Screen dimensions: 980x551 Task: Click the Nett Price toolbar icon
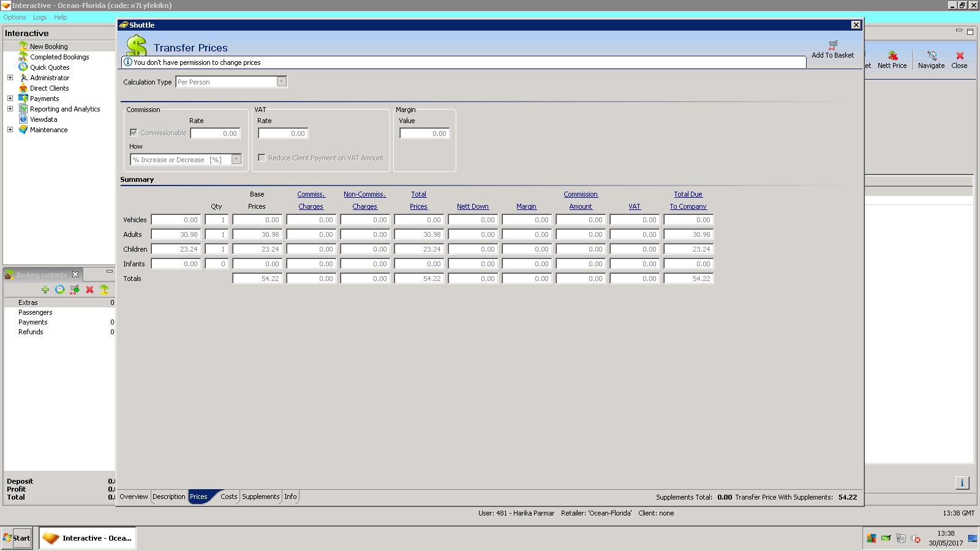[892, 56]
